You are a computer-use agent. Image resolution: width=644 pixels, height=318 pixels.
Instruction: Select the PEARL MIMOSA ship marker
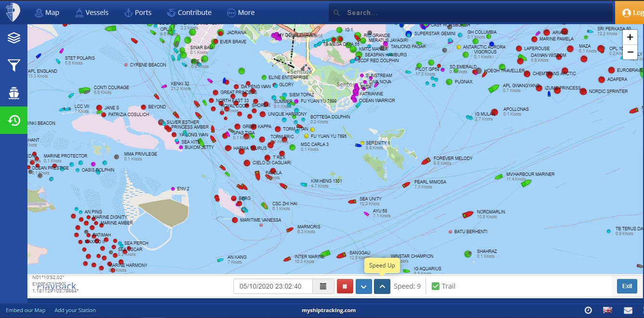[407, 185]
